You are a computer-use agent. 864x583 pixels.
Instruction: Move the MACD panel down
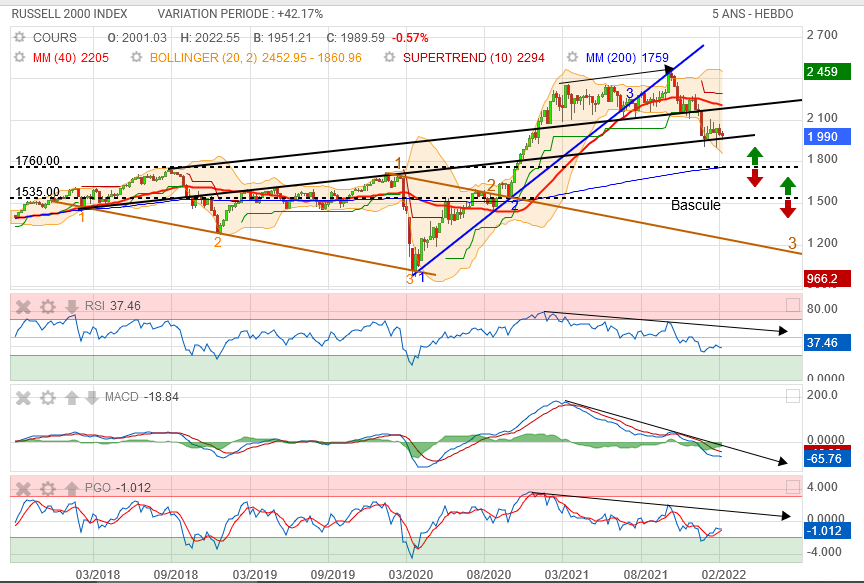pos(91,397)
